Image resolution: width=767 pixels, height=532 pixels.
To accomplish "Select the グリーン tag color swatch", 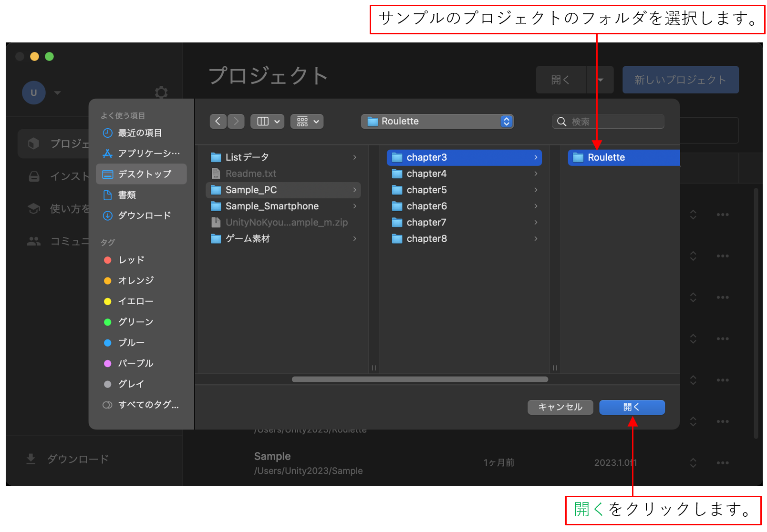I will pos(107,322).
